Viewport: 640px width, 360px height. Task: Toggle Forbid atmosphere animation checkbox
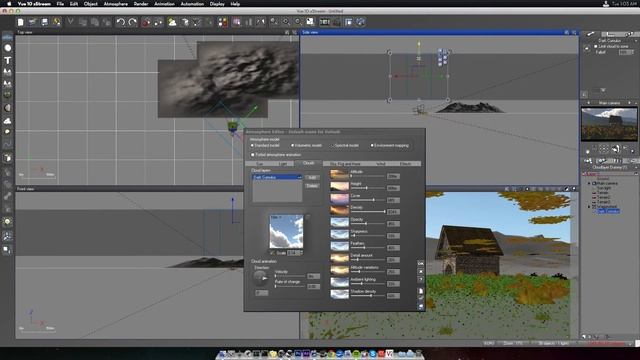[x=253, y=155]
